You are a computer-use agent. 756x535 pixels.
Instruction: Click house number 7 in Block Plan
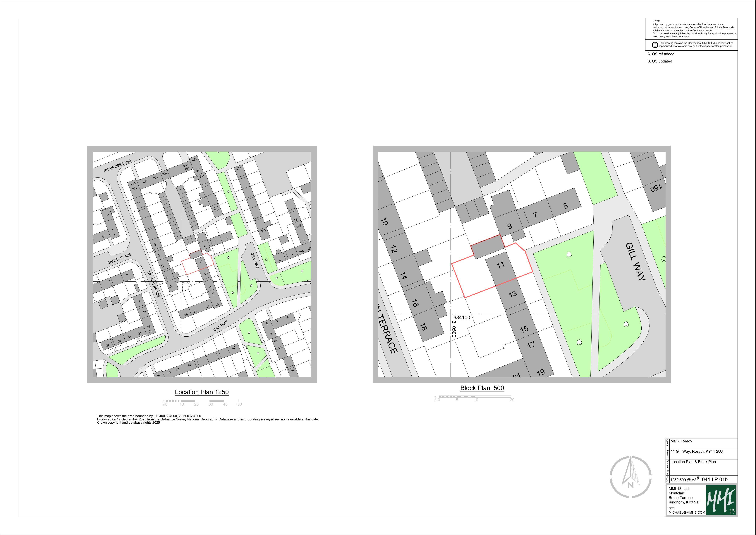tap(535, 215)
